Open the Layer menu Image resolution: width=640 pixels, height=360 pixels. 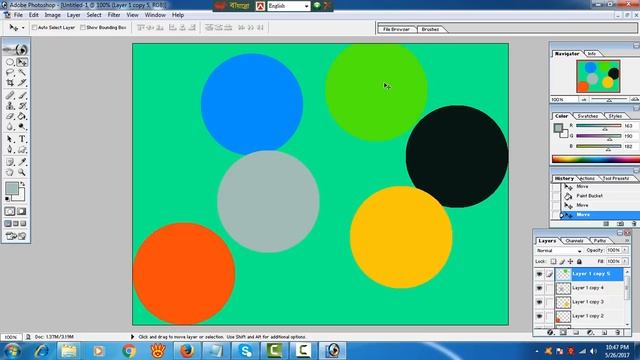pos(73,15)
